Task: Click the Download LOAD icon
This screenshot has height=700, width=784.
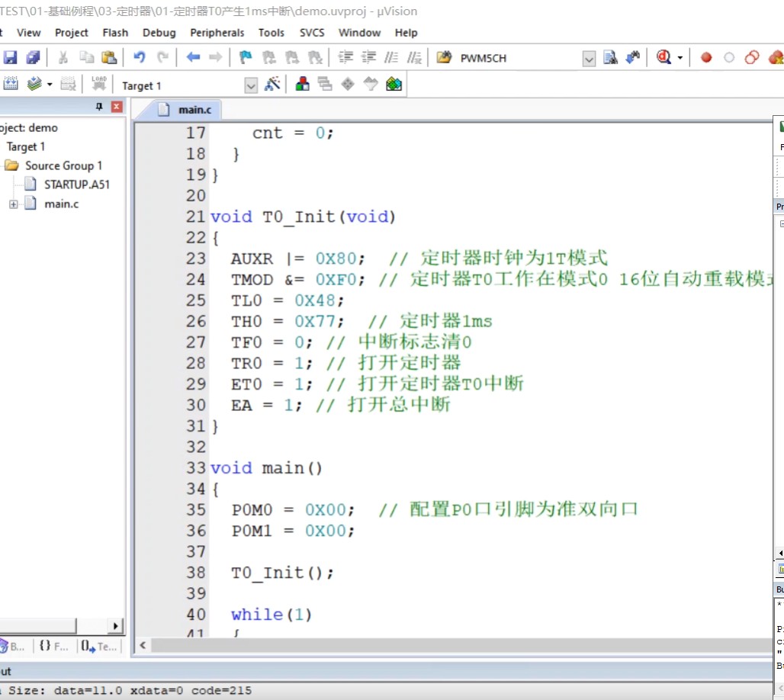Action: [99, 84]
